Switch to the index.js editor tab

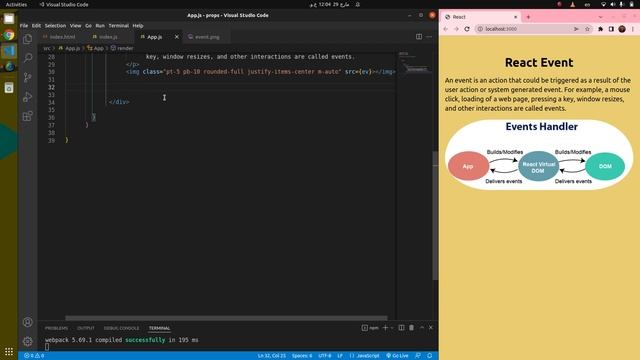pyautogui.click(x=108, y=37)
